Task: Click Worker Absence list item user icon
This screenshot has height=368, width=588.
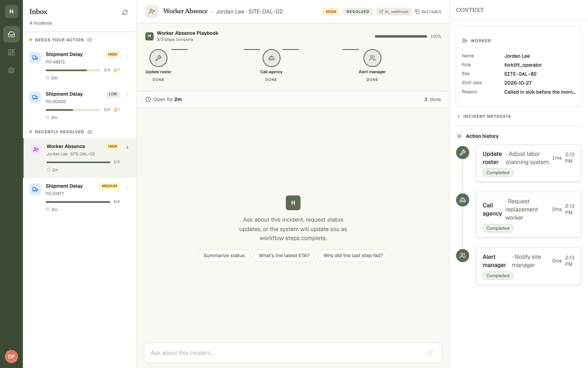Action: pos(36,149)
